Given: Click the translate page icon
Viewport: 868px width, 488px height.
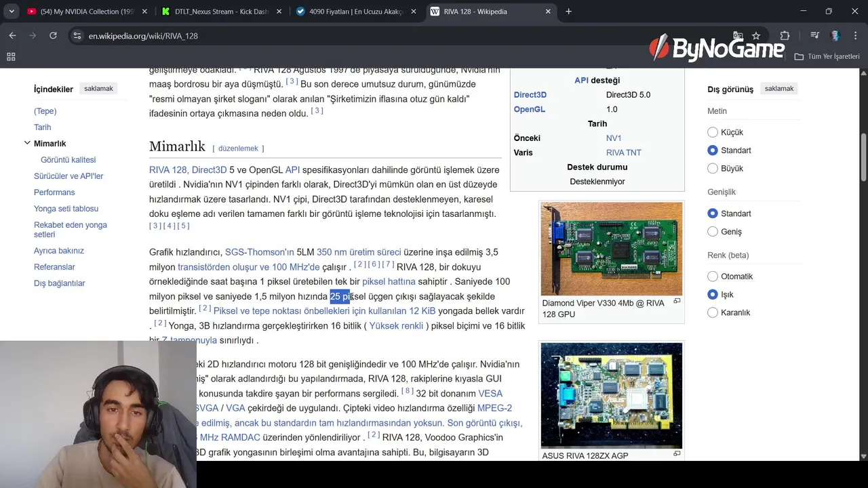Looking at the screenshot, I should point(738,36).
